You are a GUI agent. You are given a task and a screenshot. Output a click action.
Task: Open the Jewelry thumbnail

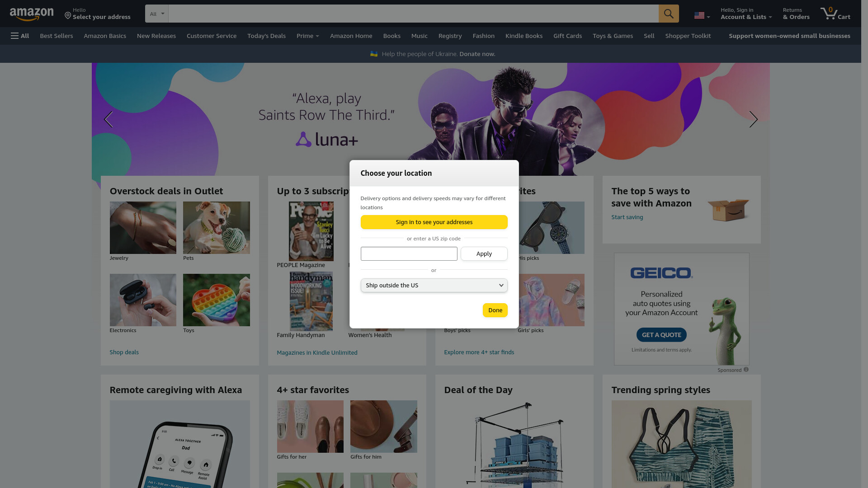click(x=143, y=228)
